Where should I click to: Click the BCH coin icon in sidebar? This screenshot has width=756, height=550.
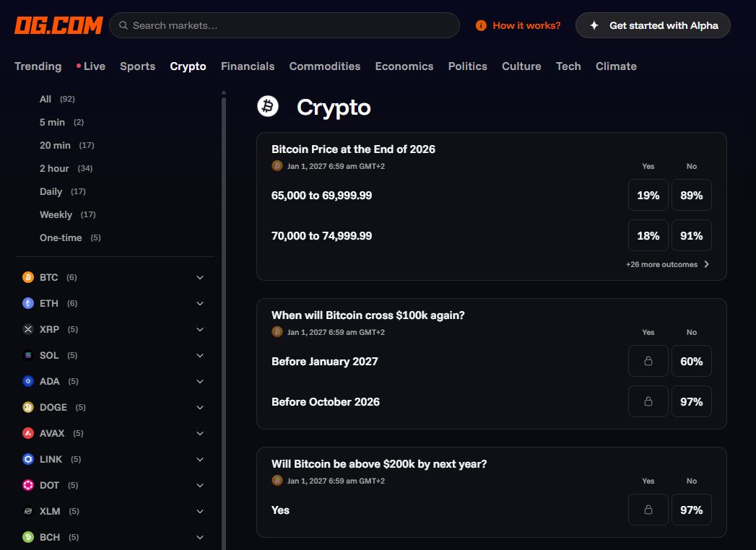coord(28,537)
